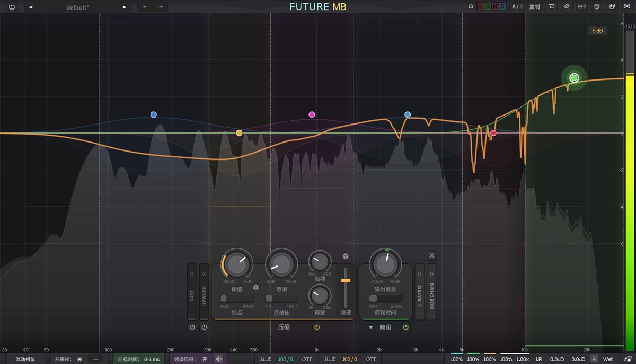Screen dimensions: 636x364
Task: Click the 启动 attack knob
Action: pos(320,262)
